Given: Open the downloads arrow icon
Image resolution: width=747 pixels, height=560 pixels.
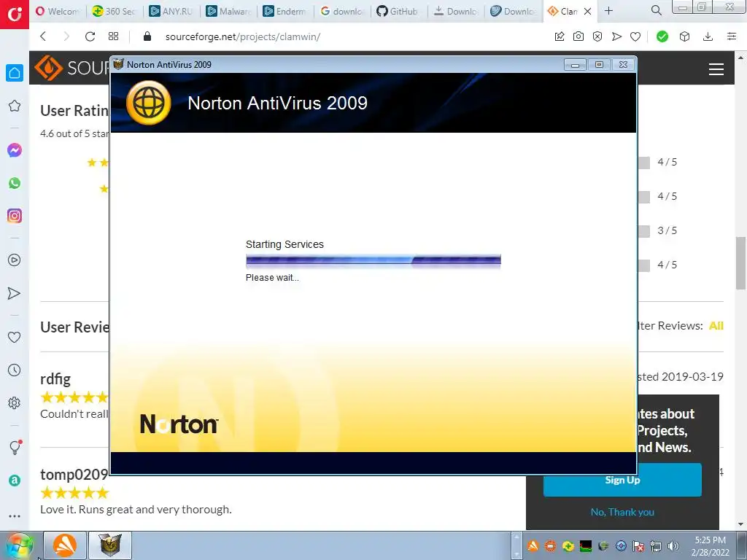Looking at the screenshot, I should click(x=708, y=36).
